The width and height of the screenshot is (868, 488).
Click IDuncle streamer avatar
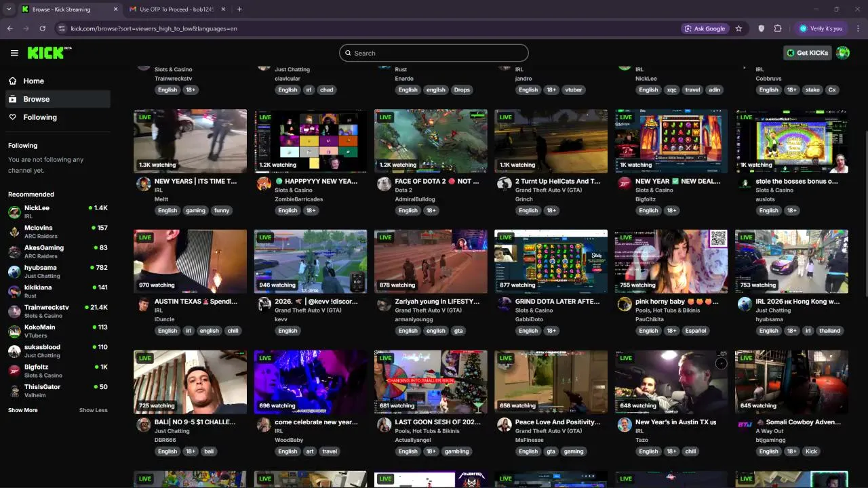(144, 304)
